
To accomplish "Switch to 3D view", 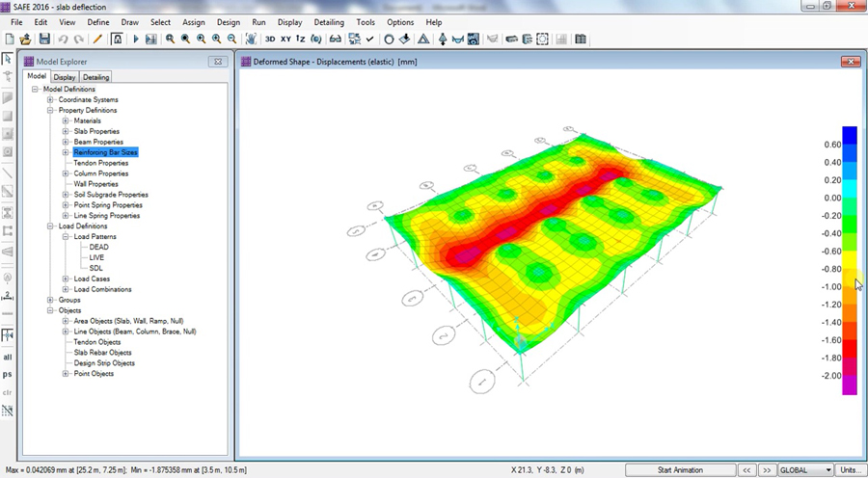I will 270,40.
